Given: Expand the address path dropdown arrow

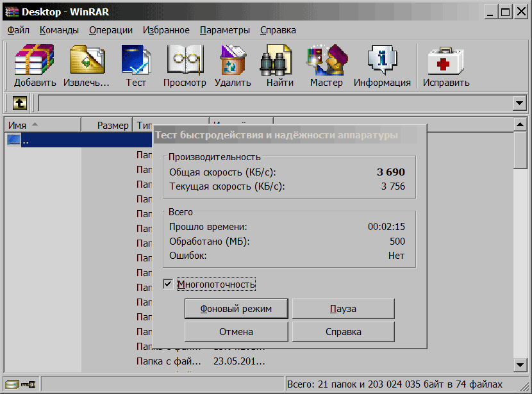Looking at the screenshot, I should [519, 103].
